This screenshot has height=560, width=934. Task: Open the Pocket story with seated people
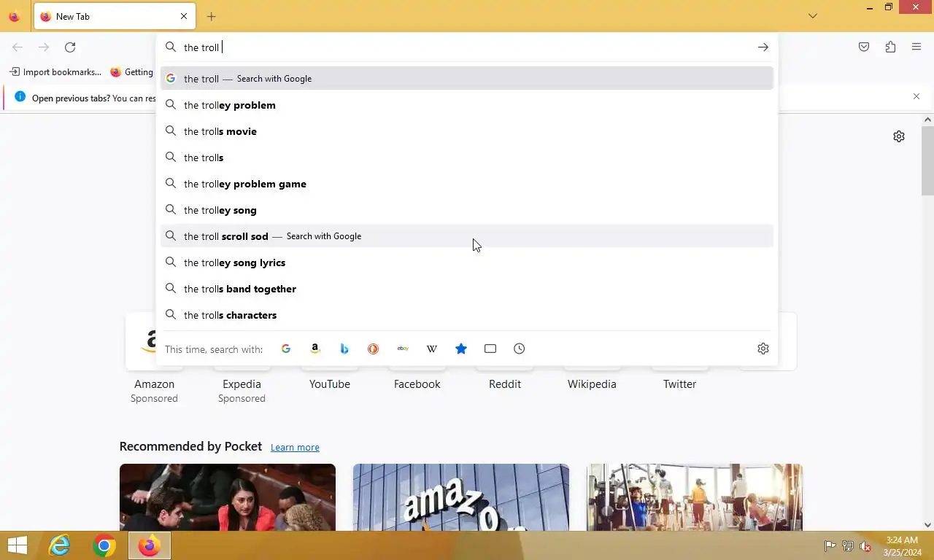coord(228,497)
